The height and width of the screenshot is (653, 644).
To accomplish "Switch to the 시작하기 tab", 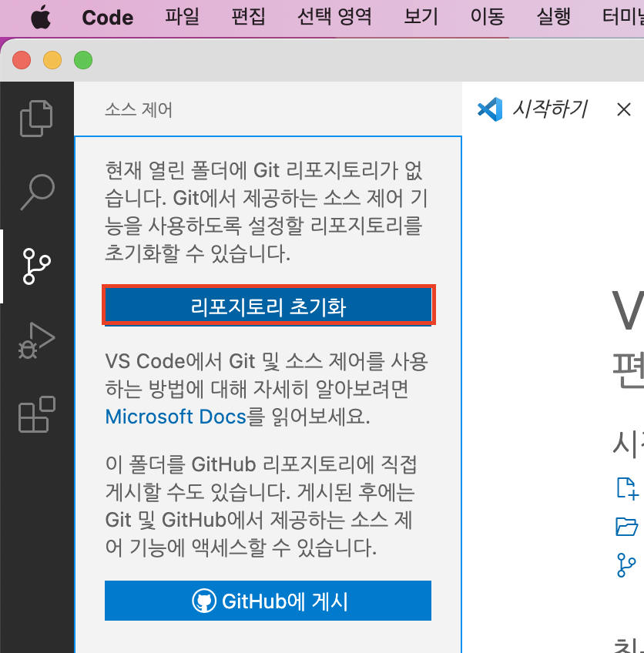I will (549, 109).
